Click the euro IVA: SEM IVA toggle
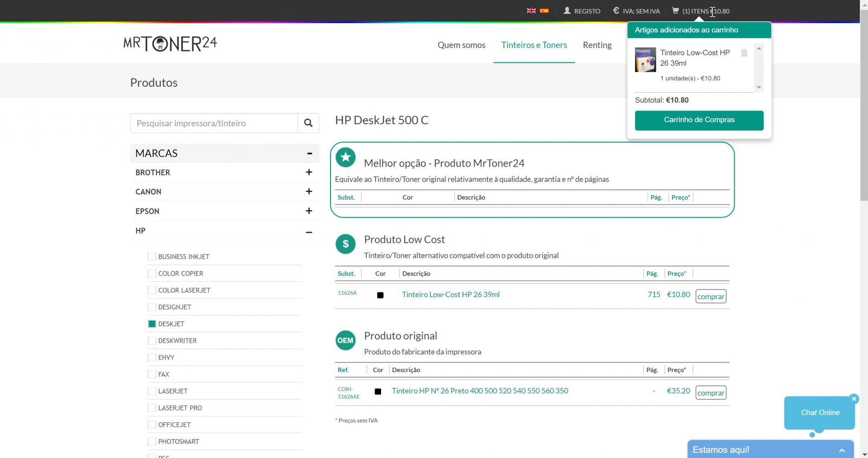The height and width of the screenshot is (458, 868). point(636,11)
